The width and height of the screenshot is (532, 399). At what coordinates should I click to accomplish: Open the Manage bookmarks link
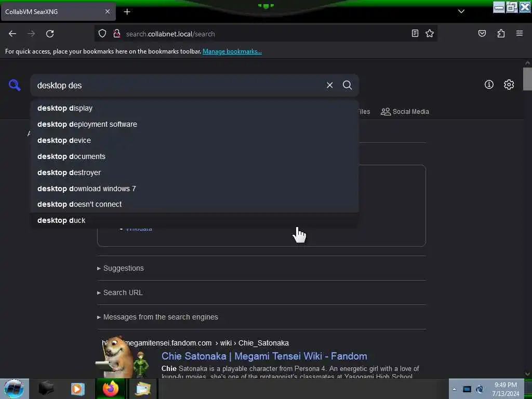tap(232, 51)
